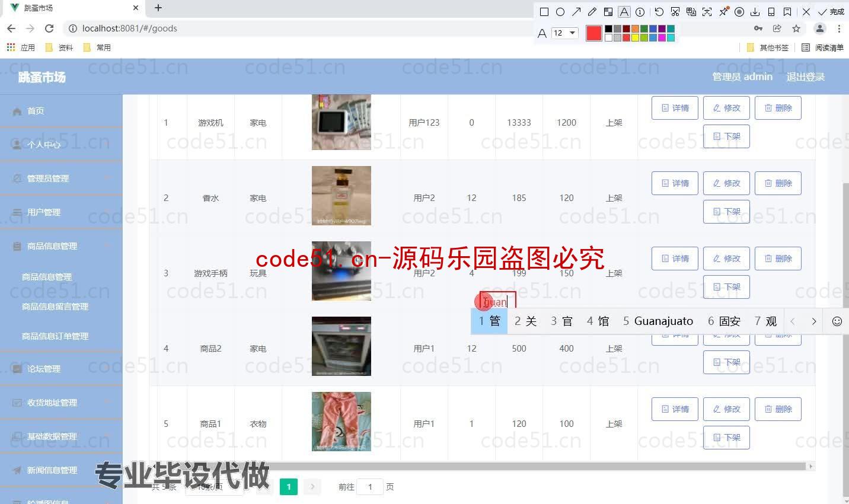Click the bookmark icon in capture toolbar
Viewport: 849px width, 504px height.
click(787, 12)
